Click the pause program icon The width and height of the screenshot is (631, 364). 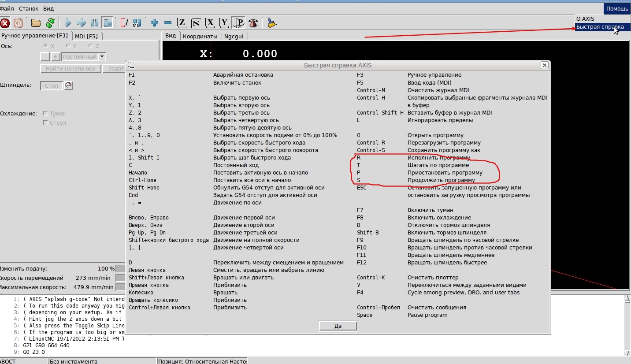tap(94, 23)
